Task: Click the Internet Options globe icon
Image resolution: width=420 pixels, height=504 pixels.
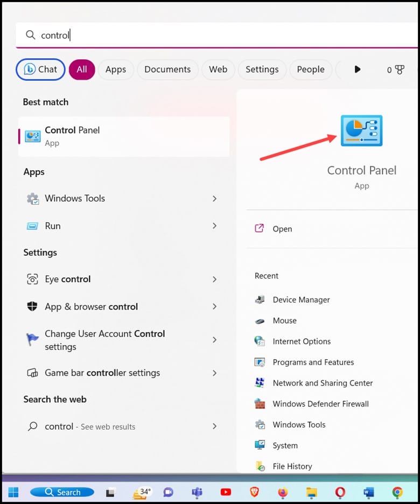Action: (260, 341)
